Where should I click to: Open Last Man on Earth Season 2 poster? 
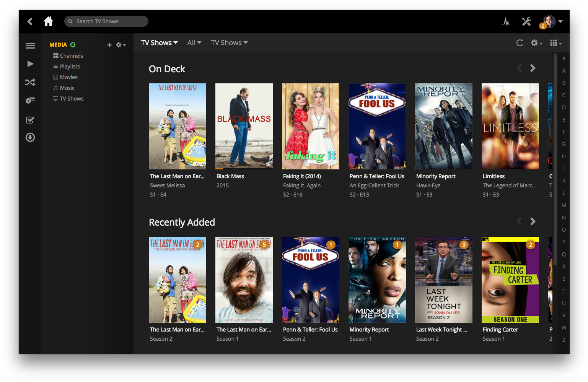(178, 280)
